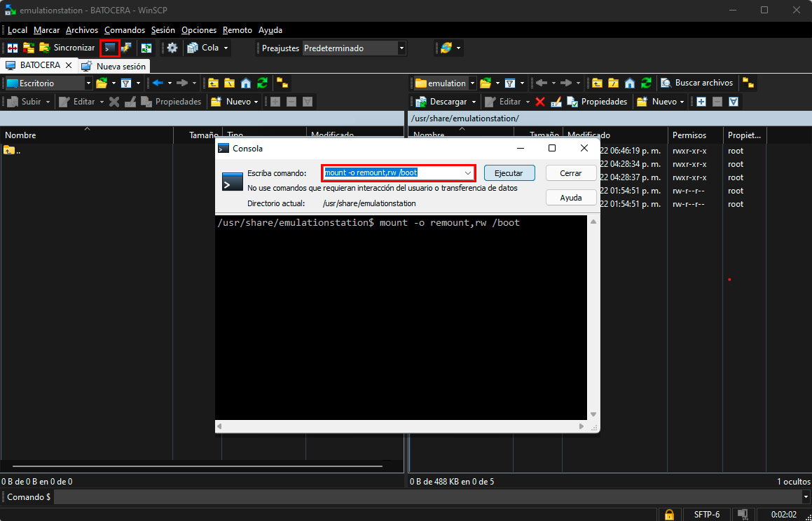Go to remote home directory icon
This screenshot has width=812, height=521.
pyautogui.click(x=630, y=83)
